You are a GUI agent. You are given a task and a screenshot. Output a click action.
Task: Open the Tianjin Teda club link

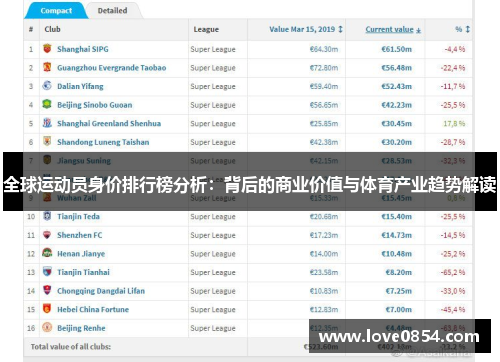click(78, 217)
